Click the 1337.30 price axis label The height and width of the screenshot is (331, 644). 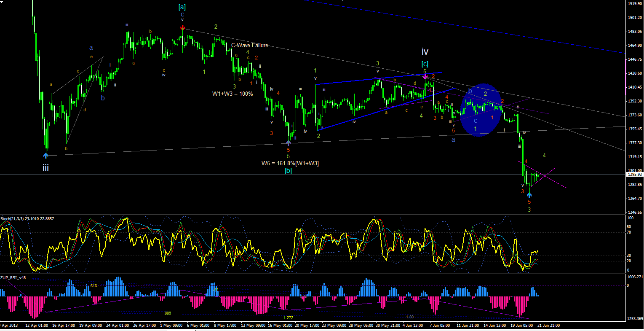pos(635,143)
